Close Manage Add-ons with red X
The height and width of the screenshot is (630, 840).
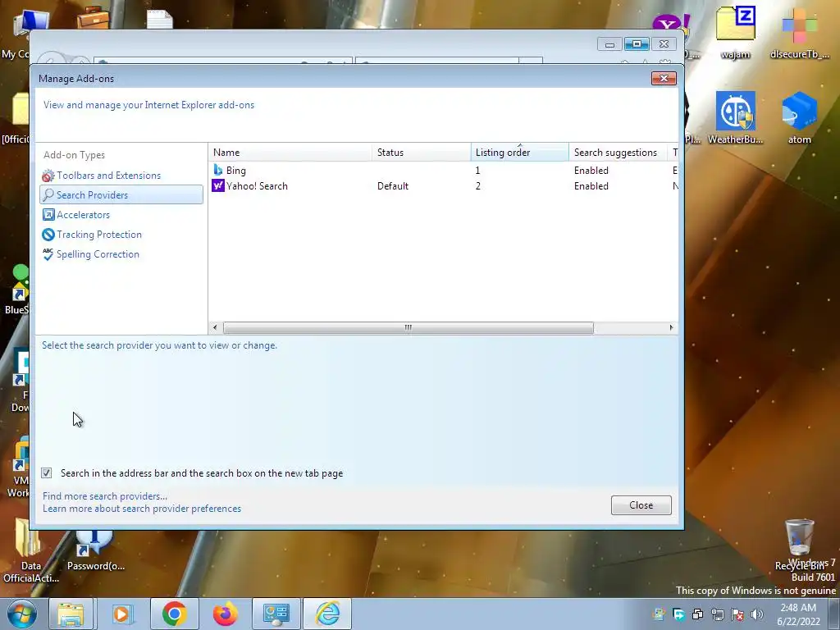tap(664, 78)
